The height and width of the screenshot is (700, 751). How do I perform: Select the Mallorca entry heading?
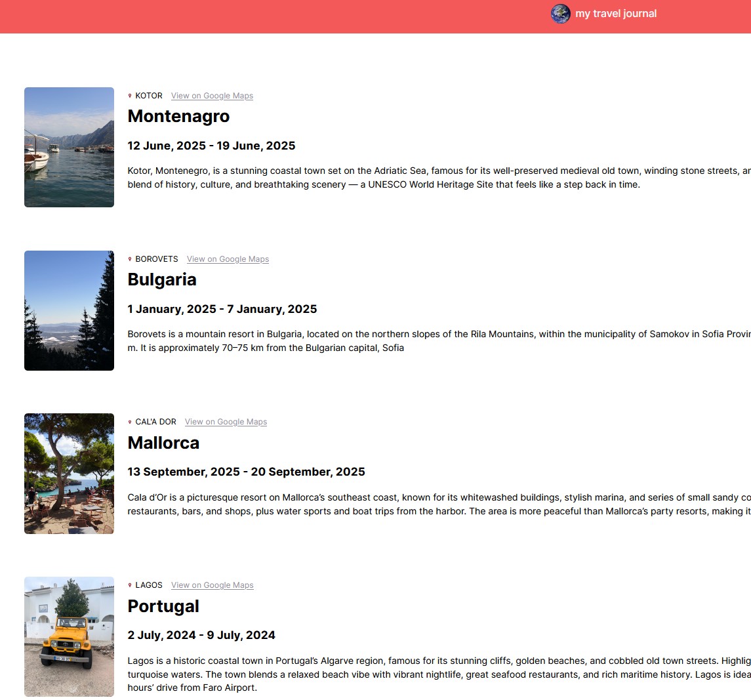(163, 443)
